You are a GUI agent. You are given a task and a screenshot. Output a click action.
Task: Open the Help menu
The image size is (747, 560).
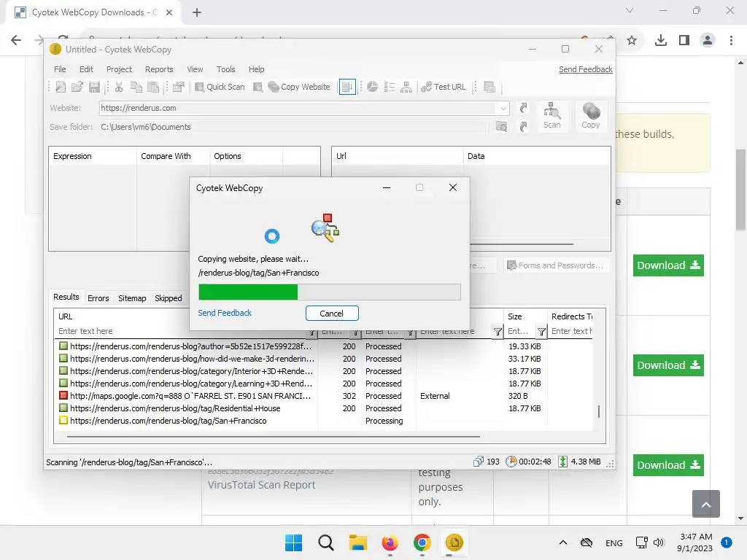256,69
